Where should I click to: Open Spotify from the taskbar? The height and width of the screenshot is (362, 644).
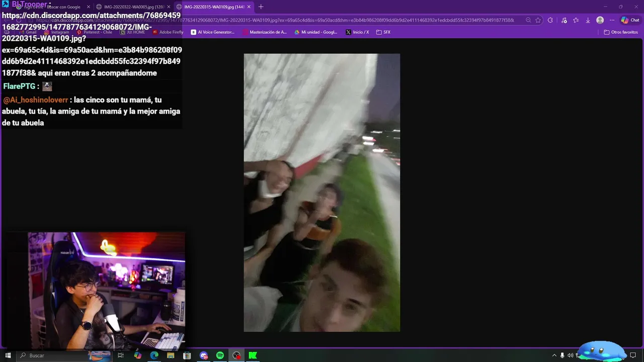pos(220,355)
